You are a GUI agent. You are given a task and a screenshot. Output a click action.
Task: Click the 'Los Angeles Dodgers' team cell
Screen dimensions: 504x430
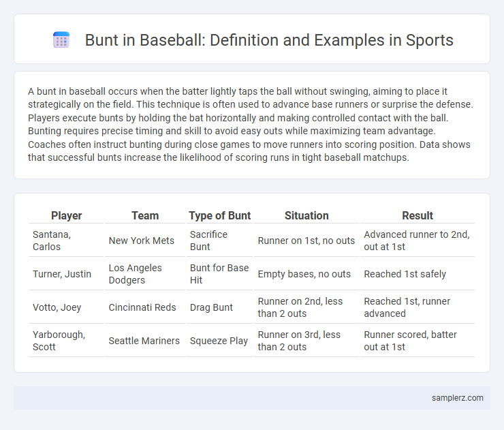coord(145,274)
